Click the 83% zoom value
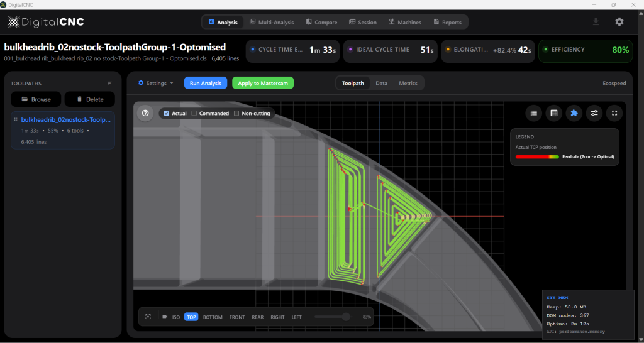The height and width of the screenshot is (343, 644). click(x=367, y=317)
